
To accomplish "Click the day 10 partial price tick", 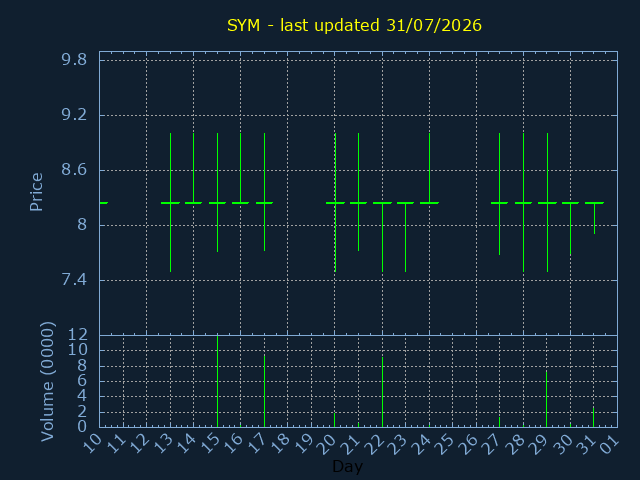I will point(104,202).
